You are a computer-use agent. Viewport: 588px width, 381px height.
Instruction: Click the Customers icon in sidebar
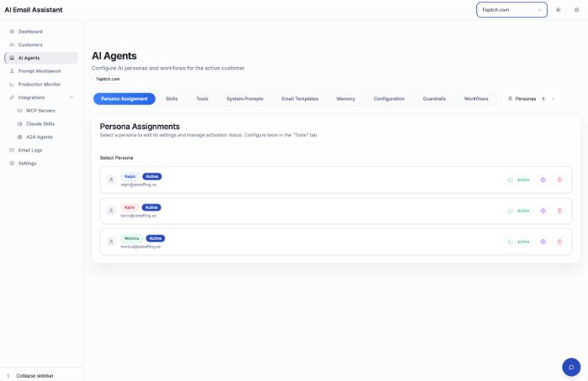[12, 44]
